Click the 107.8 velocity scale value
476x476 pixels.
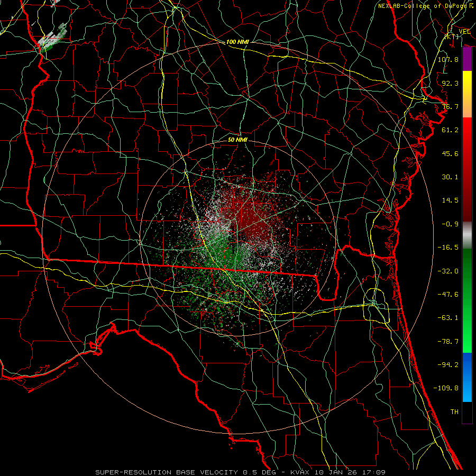click(x=448, y=59)
